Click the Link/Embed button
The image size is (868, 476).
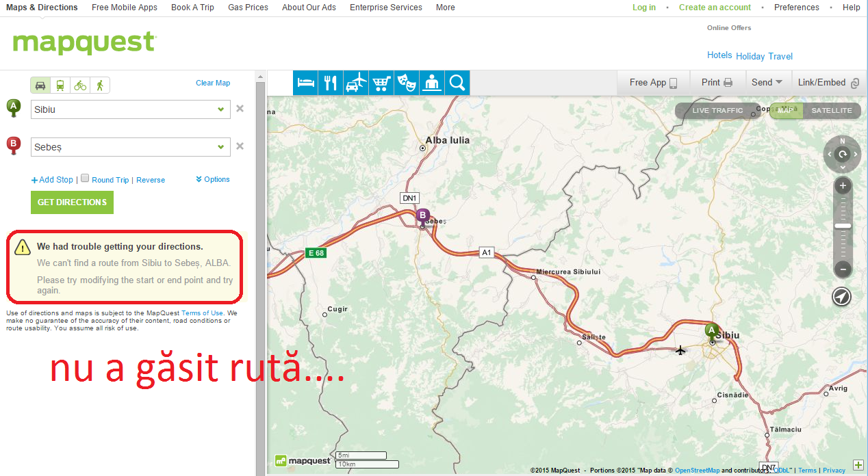(828, 82)
